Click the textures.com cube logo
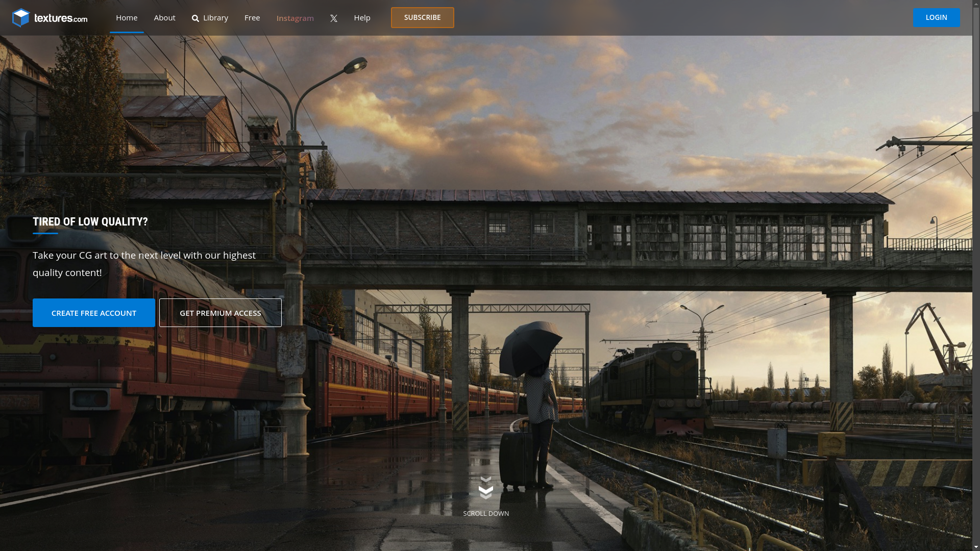 tap(21, 18)
